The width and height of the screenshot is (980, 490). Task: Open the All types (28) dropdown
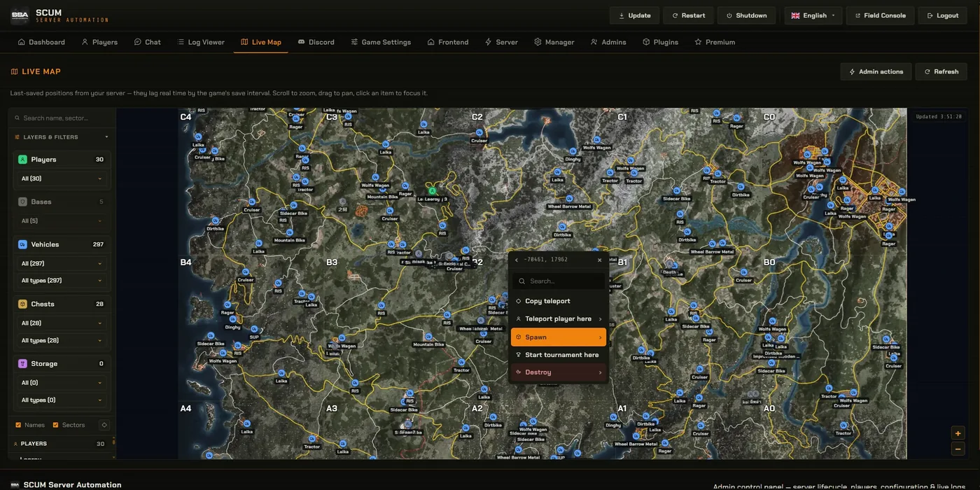coord(62,340)
